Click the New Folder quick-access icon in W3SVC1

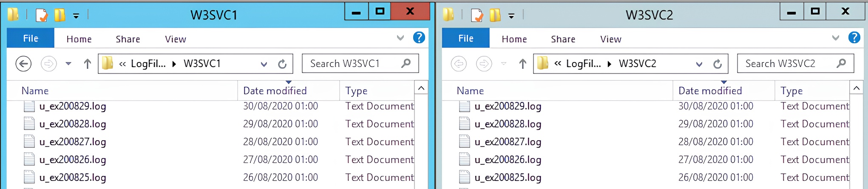[x=60, y=15]
